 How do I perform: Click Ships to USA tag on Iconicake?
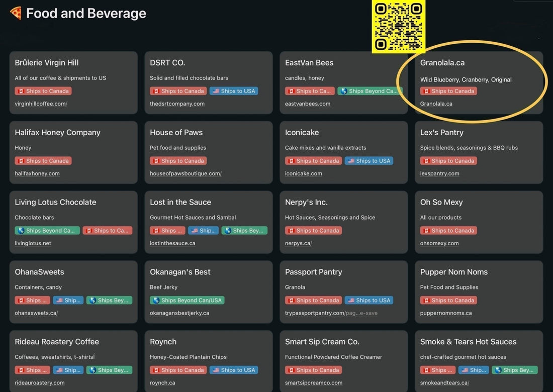369,161
